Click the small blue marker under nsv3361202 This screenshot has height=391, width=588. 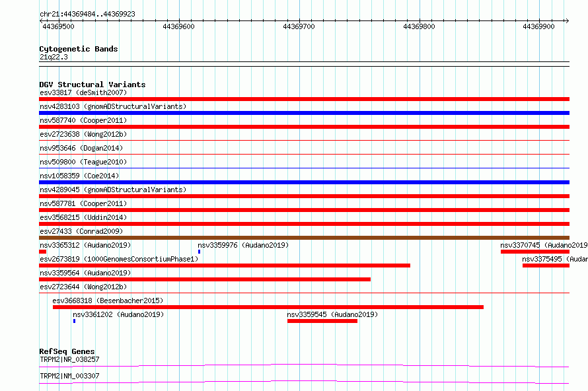74,321
